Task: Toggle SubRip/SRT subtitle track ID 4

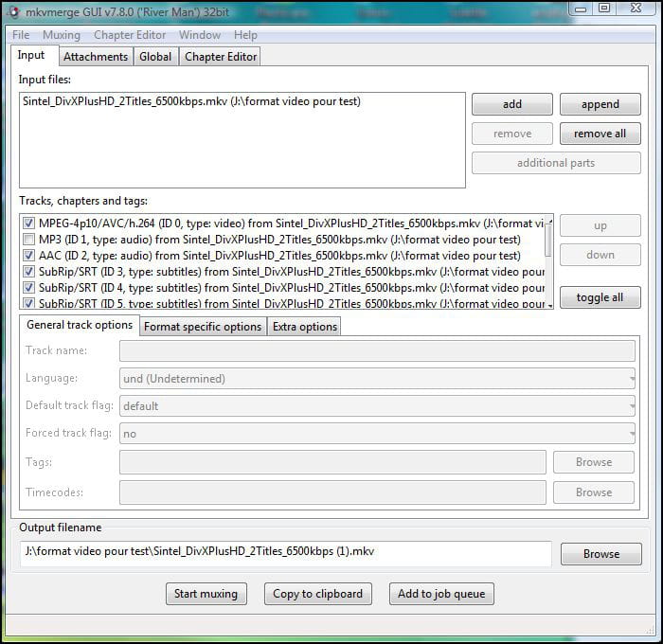Action: pyautogui.click(x=28, y=288)
